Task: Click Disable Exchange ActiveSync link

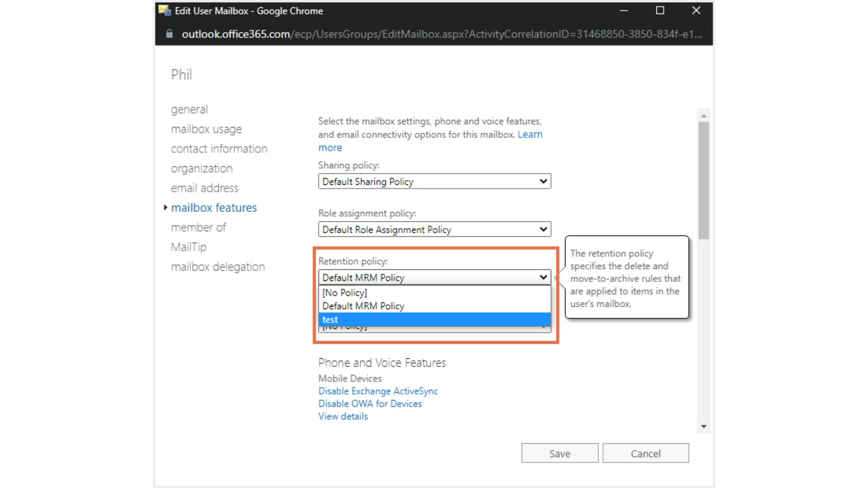Action: click(x=378, y=391)
